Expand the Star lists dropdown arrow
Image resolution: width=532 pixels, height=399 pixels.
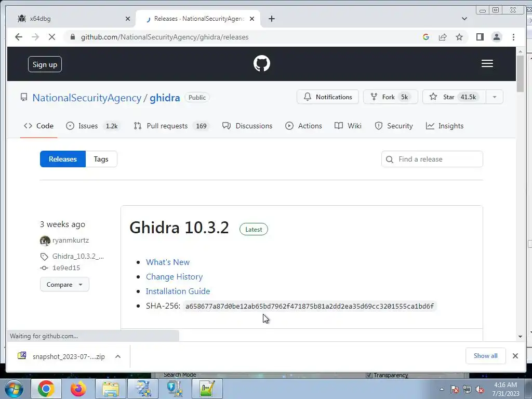pos(495,97)
